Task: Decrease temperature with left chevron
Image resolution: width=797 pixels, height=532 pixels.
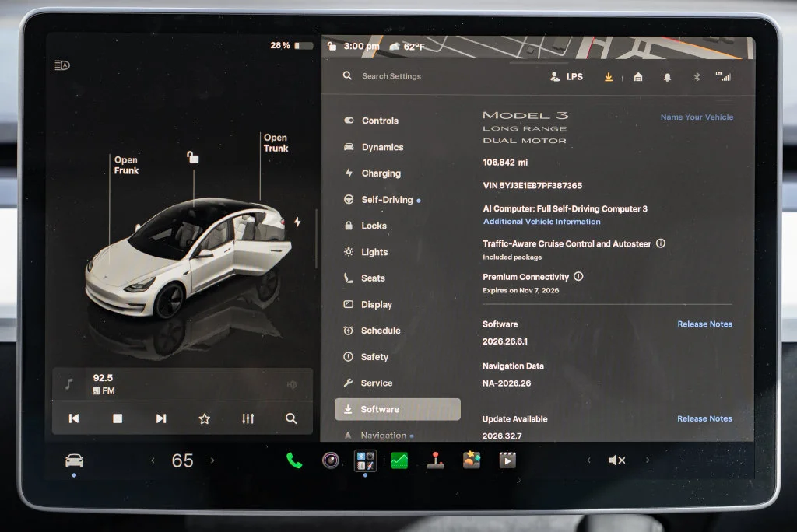Action: coord(153,460)
